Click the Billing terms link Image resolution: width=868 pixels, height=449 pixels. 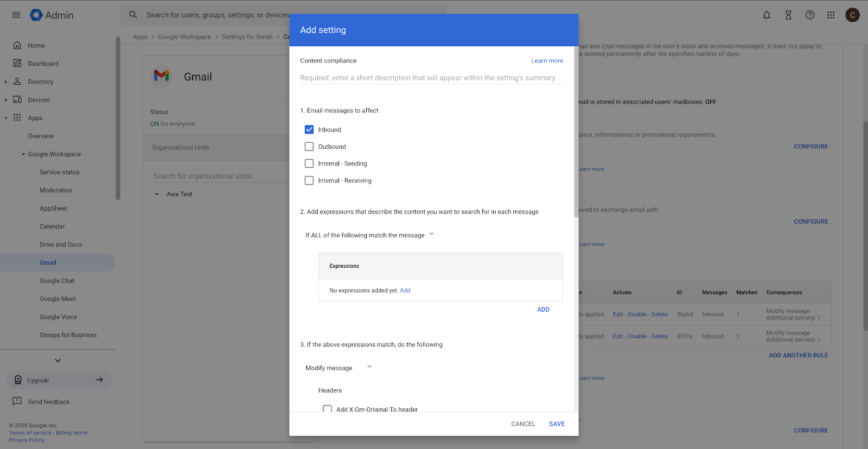(x=72, y=433)
